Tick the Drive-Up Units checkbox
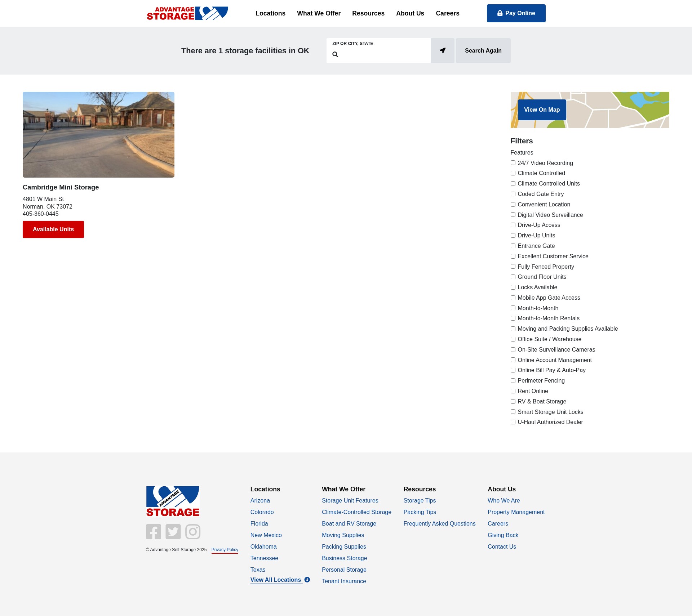Image resolution: width=692 pixels, height=616 pixels. (x=513, y=236)
